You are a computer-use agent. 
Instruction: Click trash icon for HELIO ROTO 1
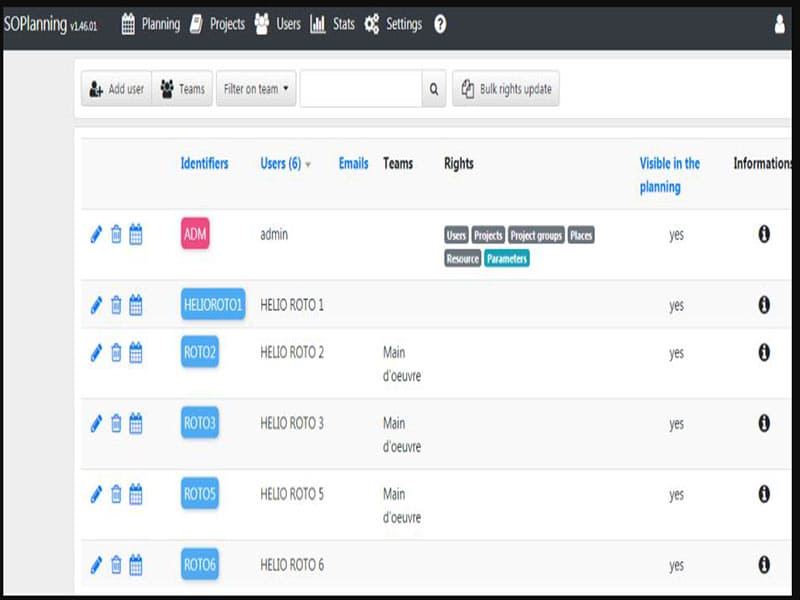tap(116, 305)
